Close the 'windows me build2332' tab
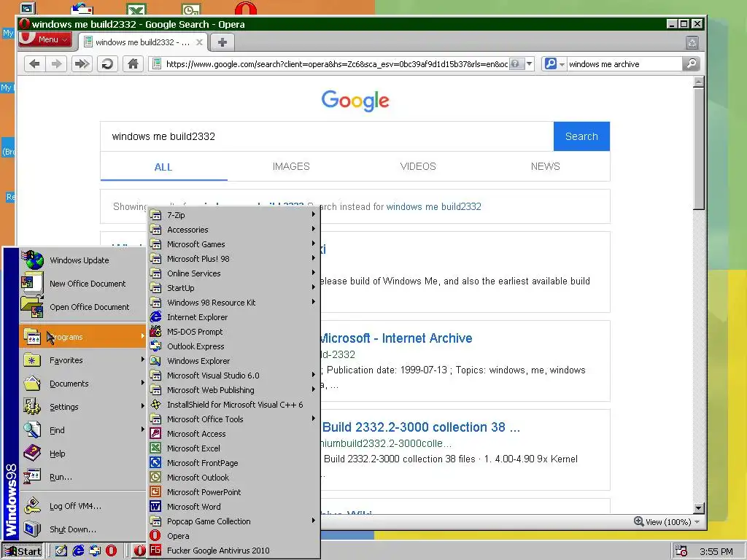The height and width of the screenshot is (560, 747). [200, 42]
